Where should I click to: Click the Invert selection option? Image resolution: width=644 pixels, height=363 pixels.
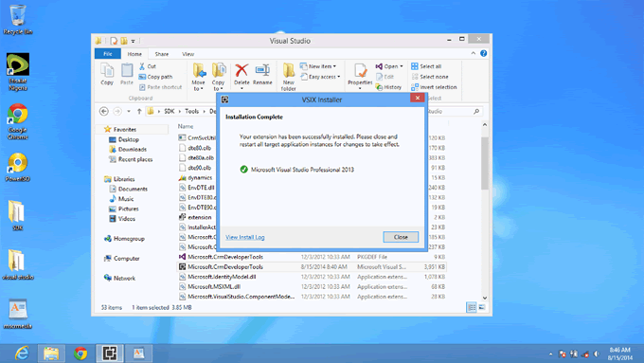(x=434, y=87)
